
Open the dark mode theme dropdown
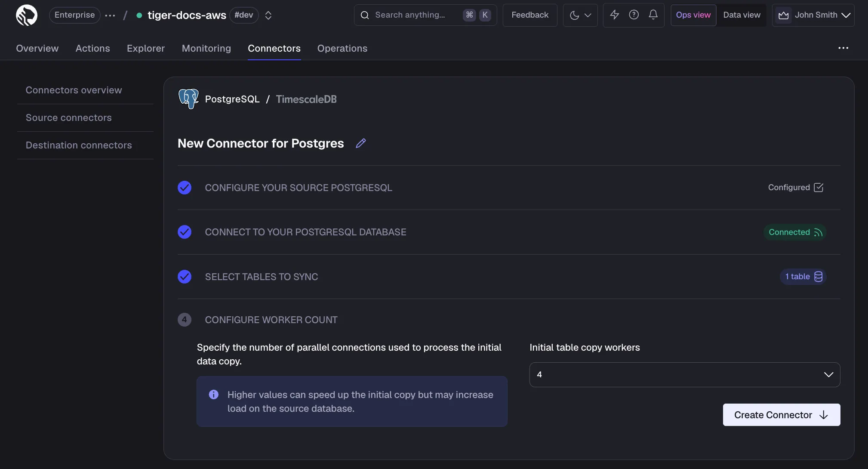point(580,15)
